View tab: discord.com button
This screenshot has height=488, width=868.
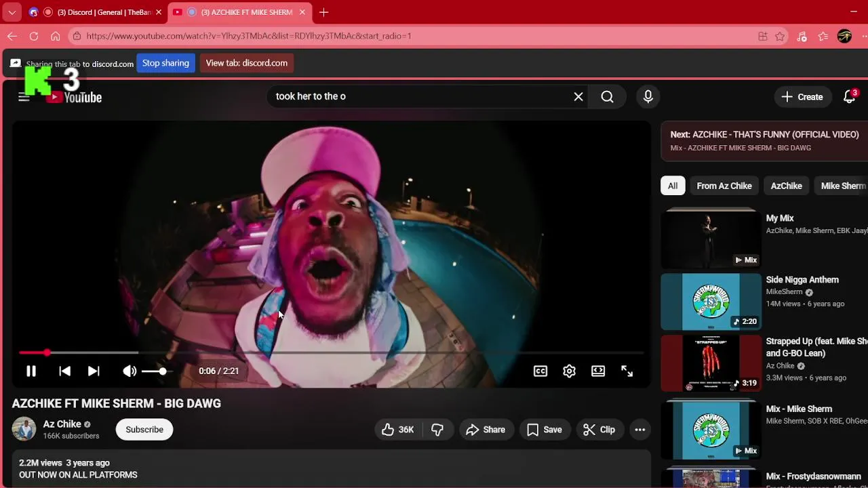[x=247, y=63]
